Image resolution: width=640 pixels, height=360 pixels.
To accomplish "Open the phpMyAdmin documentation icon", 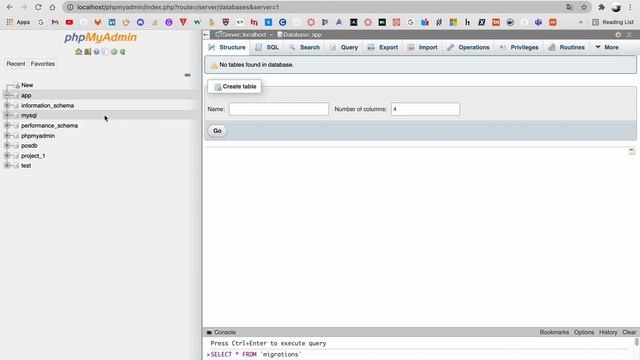I will (x=96, y=52).
